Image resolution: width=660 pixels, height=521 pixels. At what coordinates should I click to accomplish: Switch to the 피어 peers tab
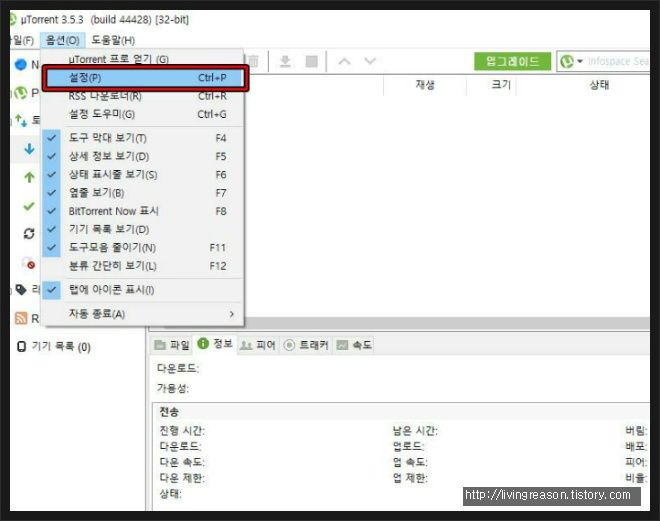257,346
